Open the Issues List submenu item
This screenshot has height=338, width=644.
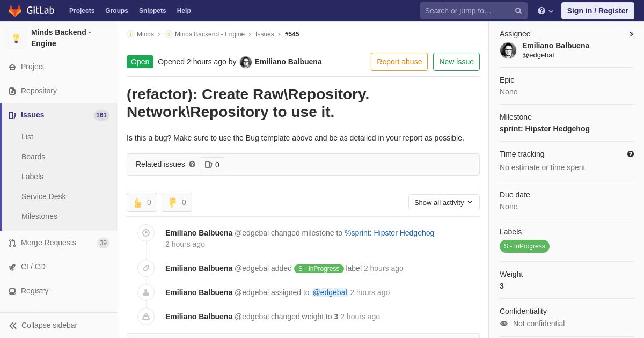click(x=27, y=137)
